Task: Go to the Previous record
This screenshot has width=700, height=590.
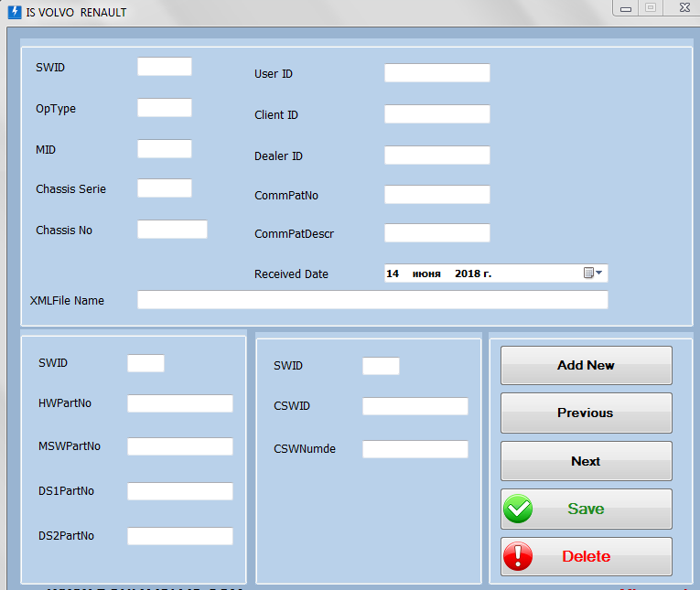Action: tap(586, 413)
